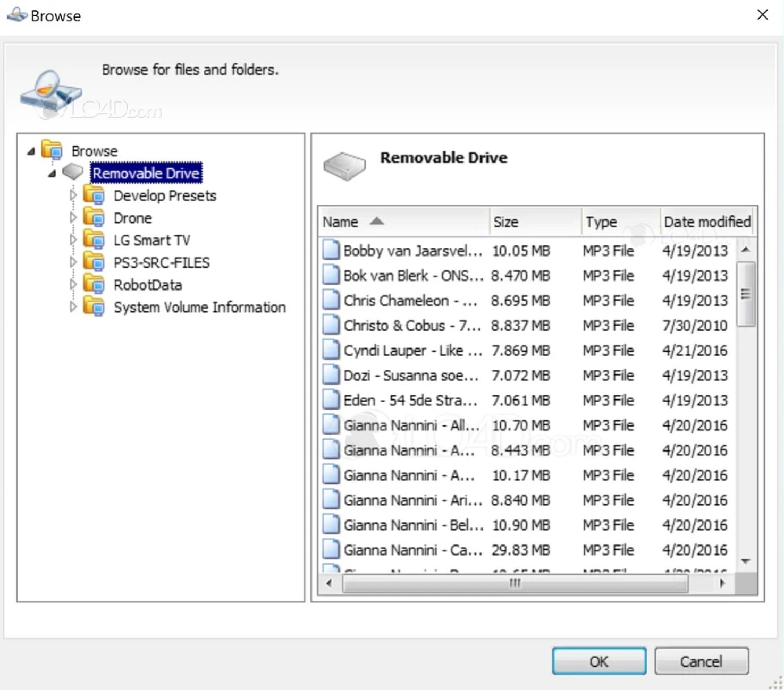Click file icon of Chris Chameleon
This screenshot has width=784, height=690.
point(331,300)
